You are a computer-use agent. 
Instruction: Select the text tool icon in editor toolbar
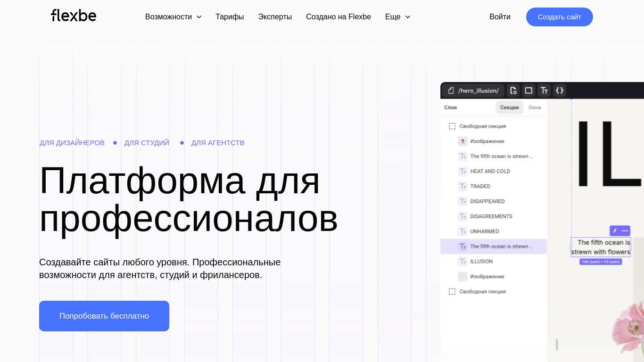pos(544,90)
